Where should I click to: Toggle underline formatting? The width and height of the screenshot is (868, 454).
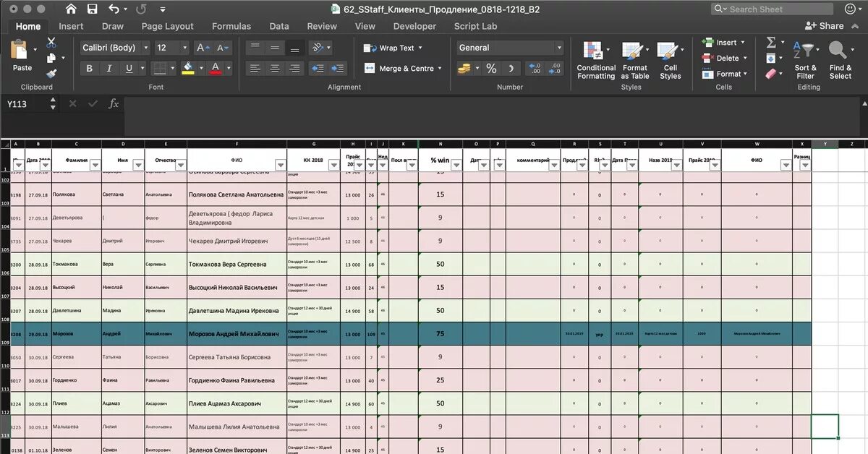pyautogui.click(x=129, y=69)
